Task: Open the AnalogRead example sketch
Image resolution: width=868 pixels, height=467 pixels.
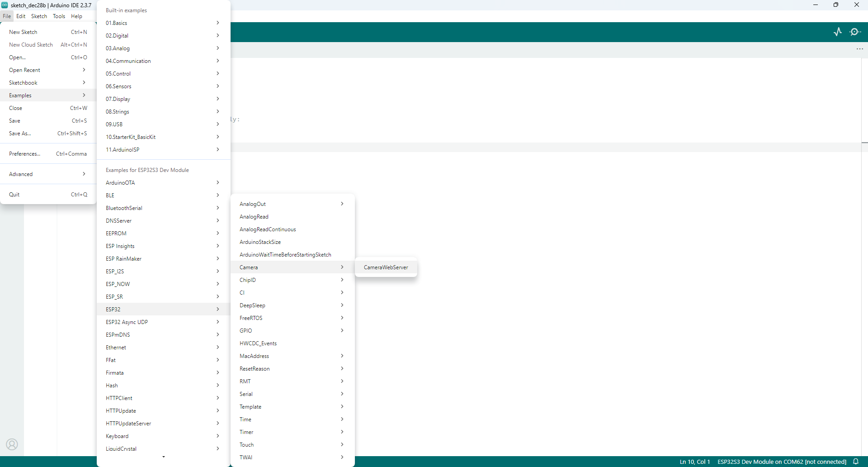Action: pos(254,217)
